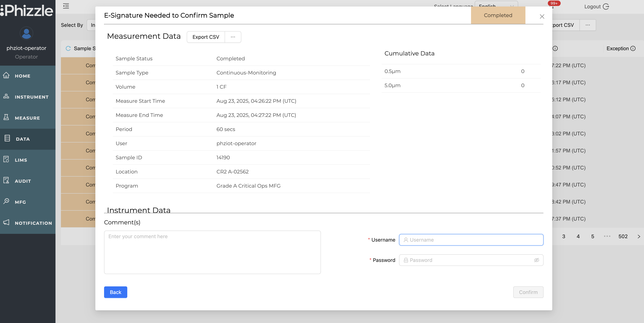Image resolution: width=644 pixels, height=323 pixels.
Task: Click the 5.0µm cumulative data row
Action: point(461,86)
